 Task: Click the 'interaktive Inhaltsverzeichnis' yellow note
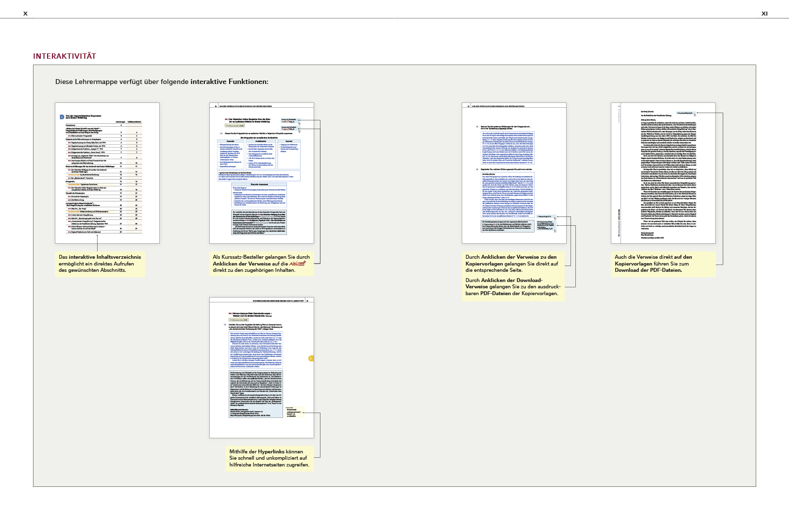(100, 264)
